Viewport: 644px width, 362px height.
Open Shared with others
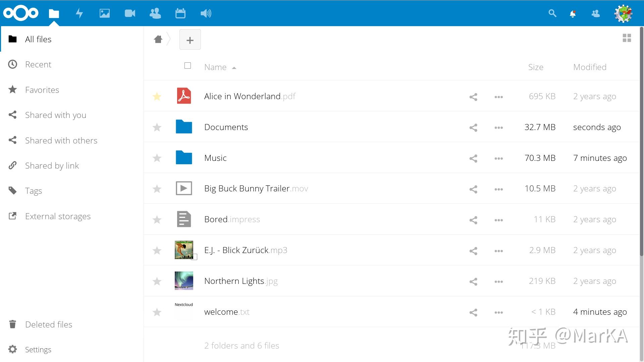[x=72, y=140]
